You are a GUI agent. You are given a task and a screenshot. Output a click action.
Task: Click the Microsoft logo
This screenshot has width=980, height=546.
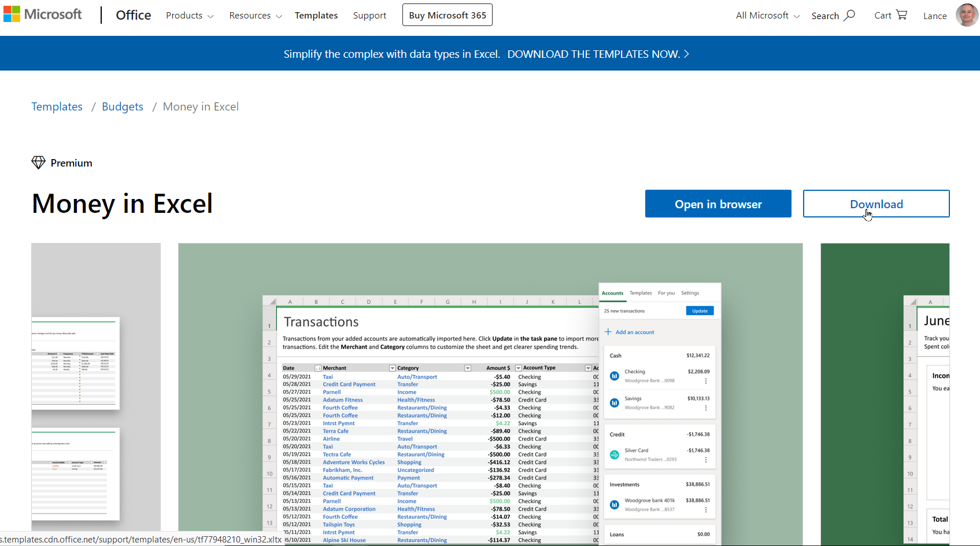tap(42, 14)
